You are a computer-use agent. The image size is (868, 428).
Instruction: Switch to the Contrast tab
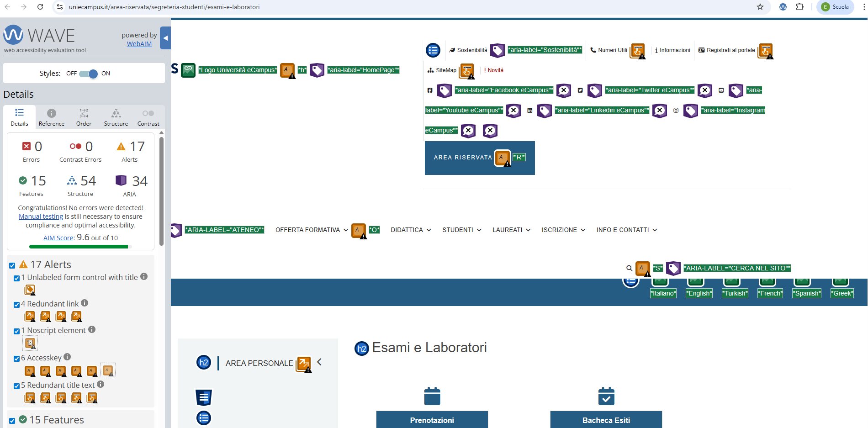click(148, 117)
